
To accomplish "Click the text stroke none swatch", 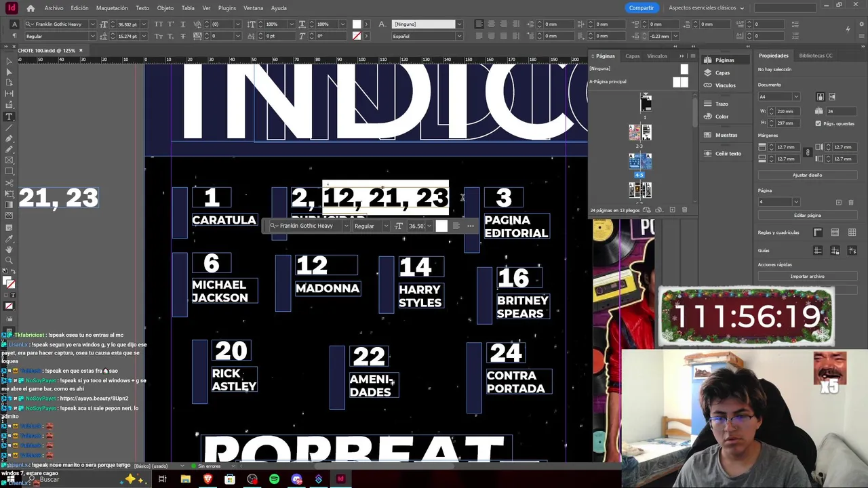I will 357,36.
